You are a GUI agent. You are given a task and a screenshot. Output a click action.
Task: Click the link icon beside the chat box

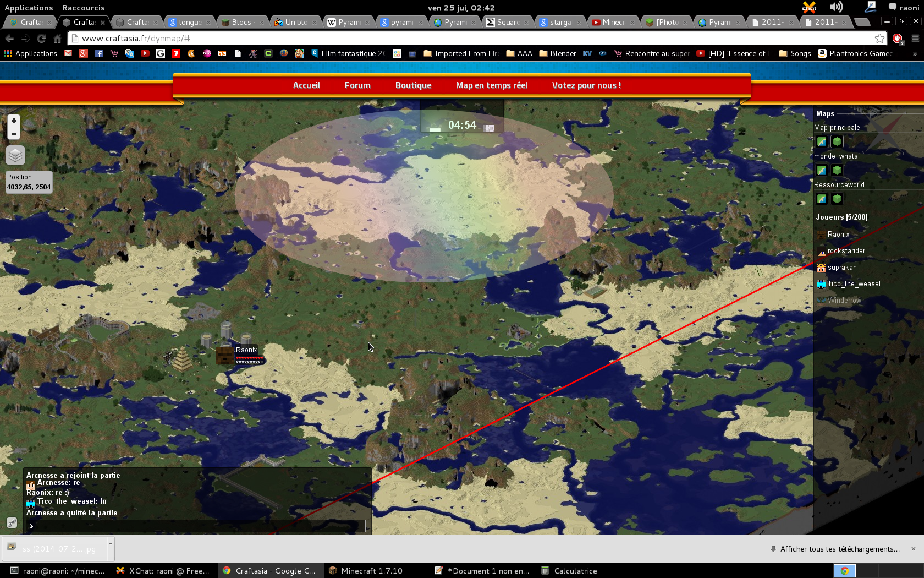[12, 523]
